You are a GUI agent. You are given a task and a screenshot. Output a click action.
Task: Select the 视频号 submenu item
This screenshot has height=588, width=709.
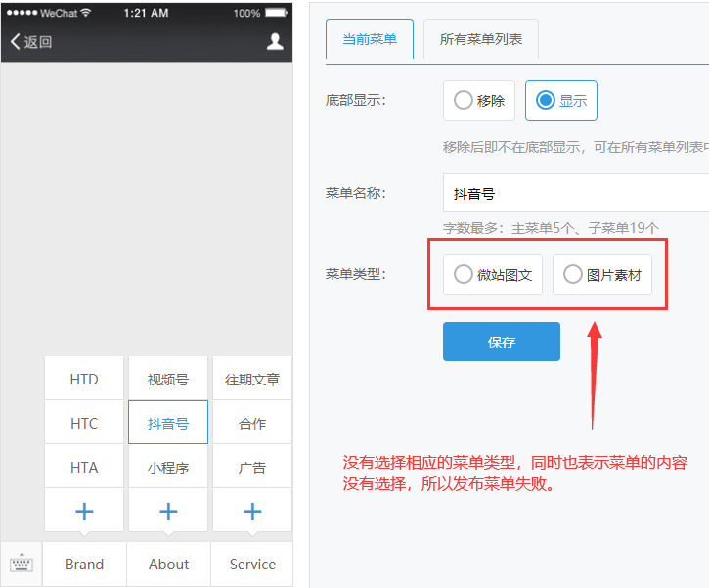click(168, 379)
